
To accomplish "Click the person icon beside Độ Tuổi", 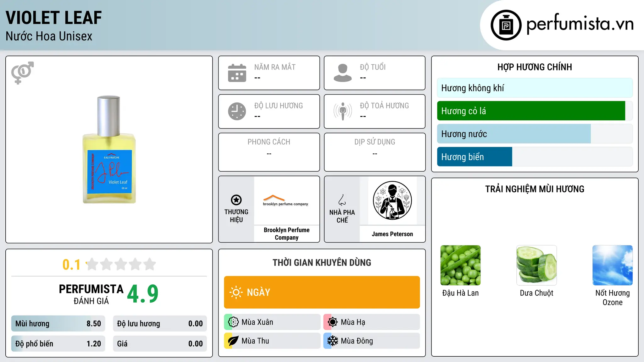I will tap(343, 73).
